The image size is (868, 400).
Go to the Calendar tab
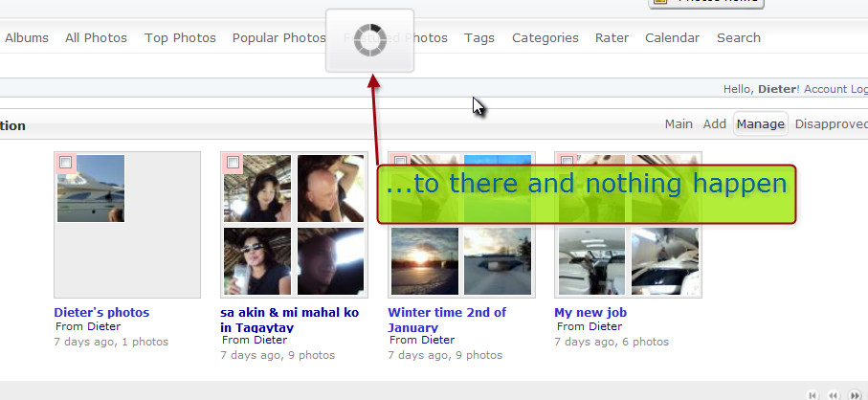click(672, 38)
